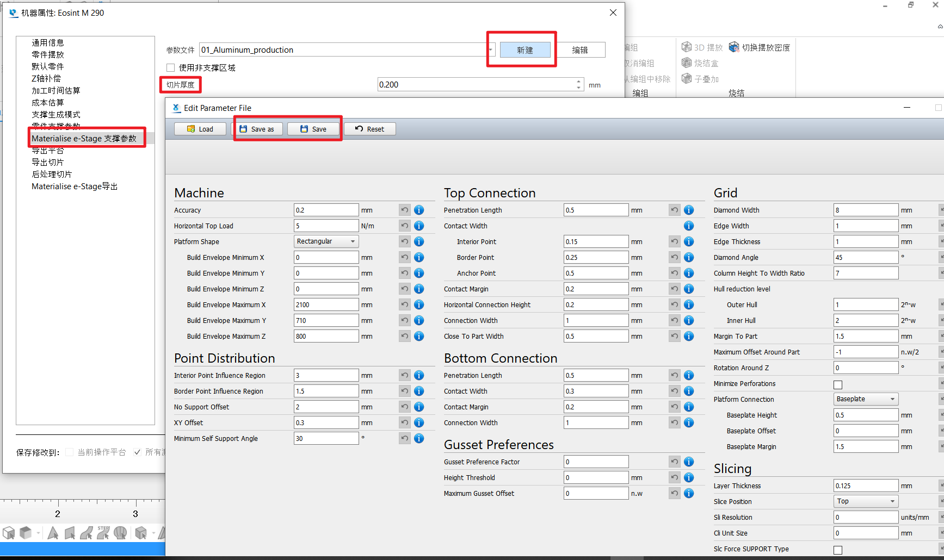Screen dimensions: 944x560
Task: Select 通用信息 in the left panel
Action: (x=47, y=42)
